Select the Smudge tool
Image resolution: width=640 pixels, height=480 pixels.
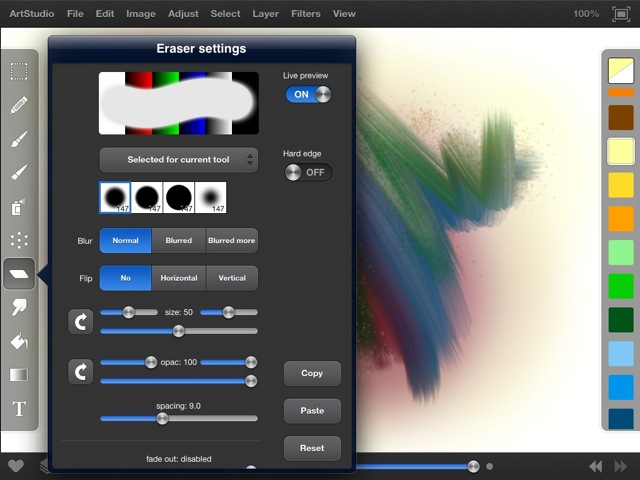point(19,308)
